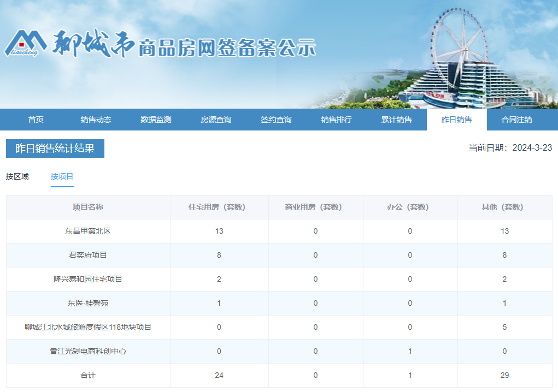Click the 聊城江北水城旅游度假区118地块项目 entry
The width and height of the screenshot is (558, 392).
point(88,327)
